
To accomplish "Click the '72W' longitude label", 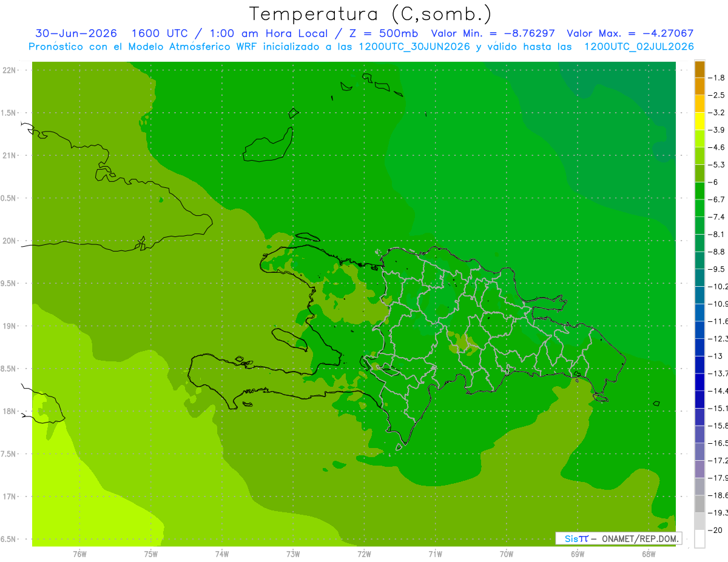I will 364,554.
